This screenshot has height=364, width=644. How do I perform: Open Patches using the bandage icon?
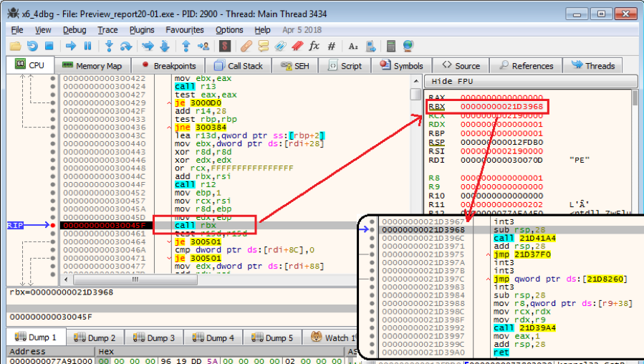pyautogui.click(x=246, y=46)
